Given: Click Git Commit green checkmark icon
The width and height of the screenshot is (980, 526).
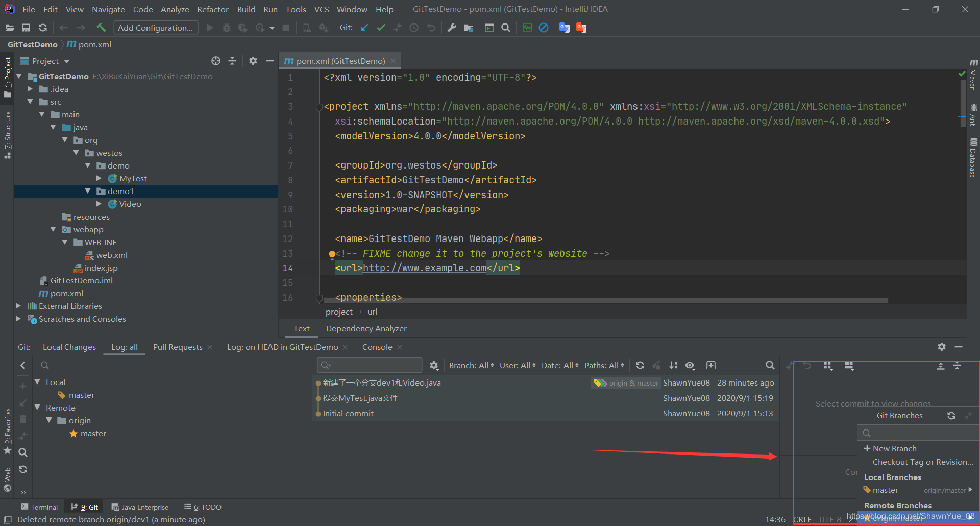Looking at the screenshot, I should (381, 28).
